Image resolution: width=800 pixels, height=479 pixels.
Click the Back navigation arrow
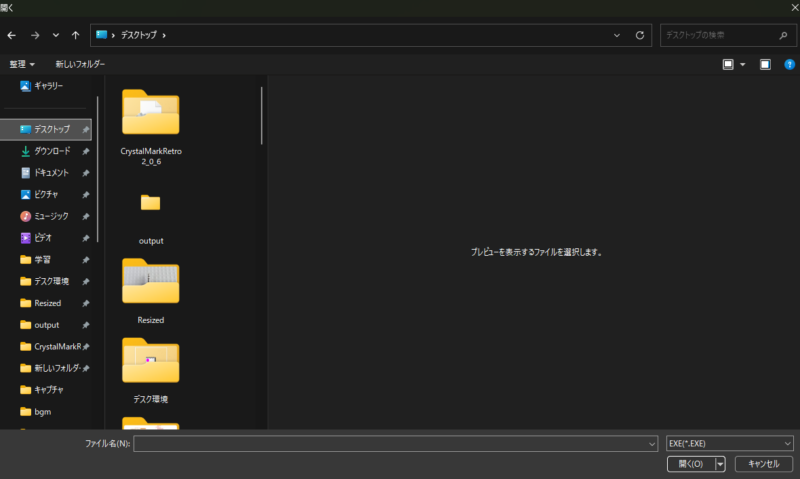(x=12, y=35)
